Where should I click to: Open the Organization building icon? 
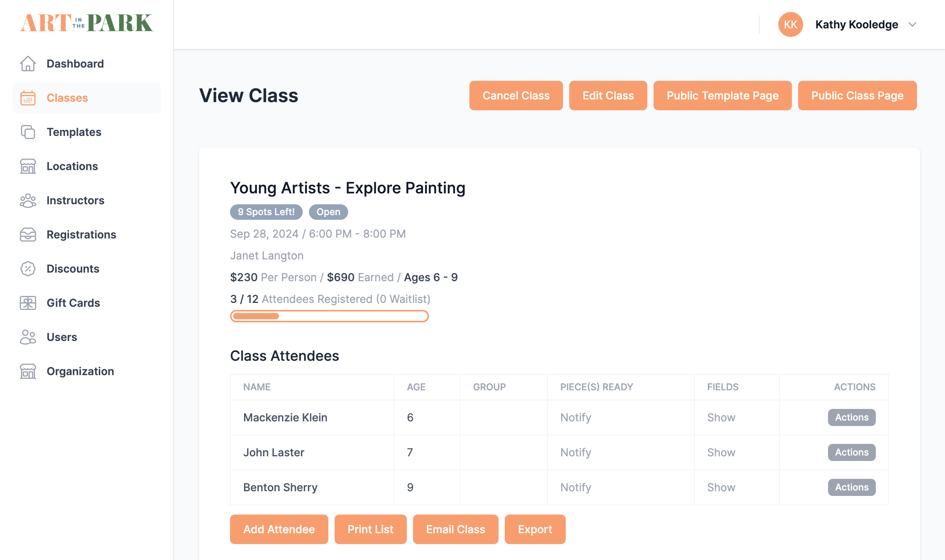point(28,371)
